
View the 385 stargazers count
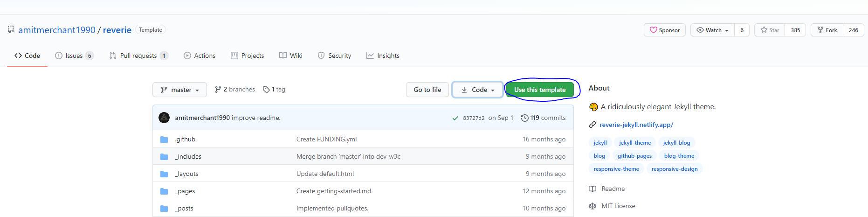795,30
